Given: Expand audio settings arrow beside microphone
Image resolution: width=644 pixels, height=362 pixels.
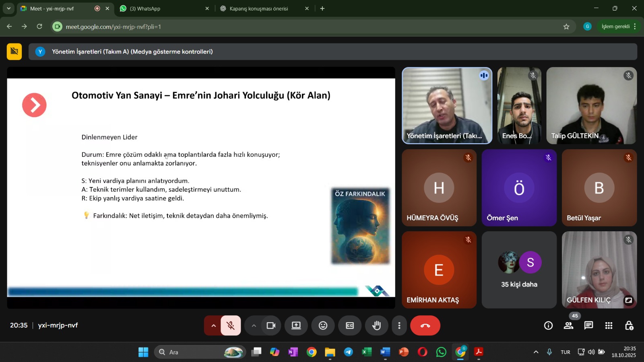Looking at the screenshot, I should click(x=213, y=325).
